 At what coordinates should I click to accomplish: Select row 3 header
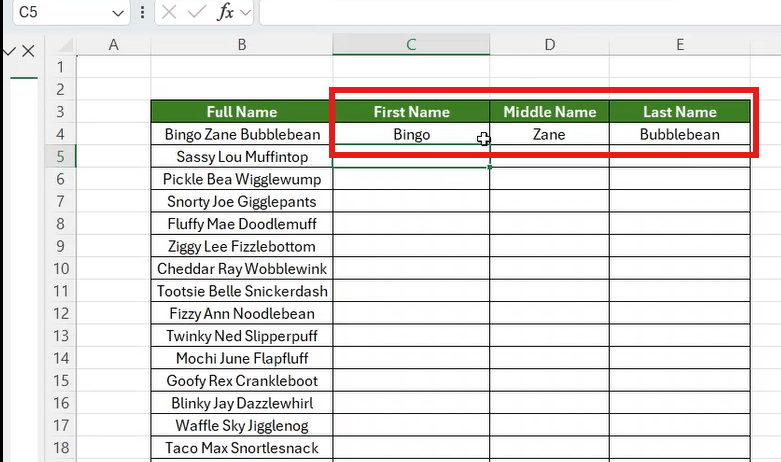click(60, 112)
